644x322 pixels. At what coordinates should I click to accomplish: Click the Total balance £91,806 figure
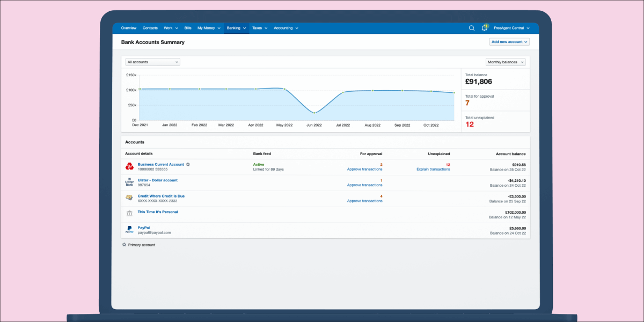[479, 82]
